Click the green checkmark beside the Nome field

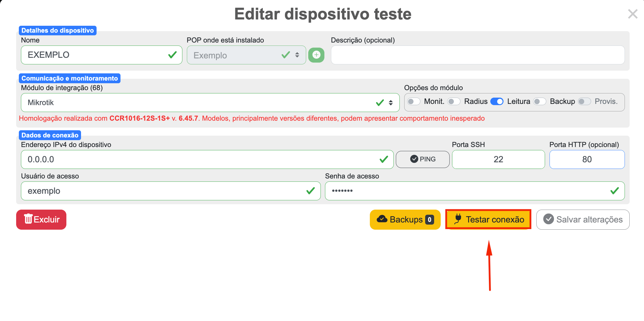(x=172, y=55)
